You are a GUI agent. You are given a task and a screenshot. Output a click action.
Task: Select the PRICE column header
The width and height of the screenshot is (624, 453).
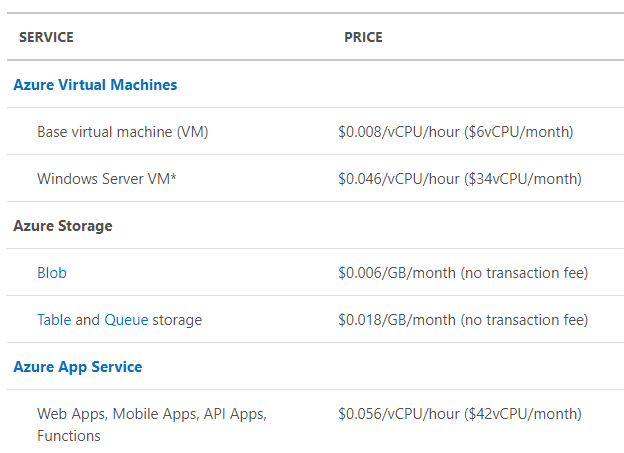pos(363,37)
